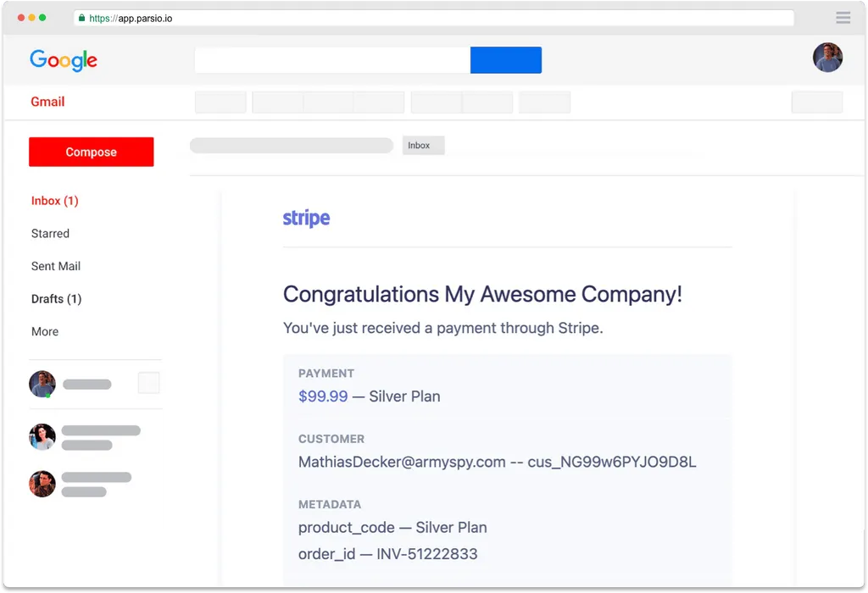Viewport: 868px width, 593px height.
Task: Open the Drafts (1) folder
Action: [x=57, y=299]
